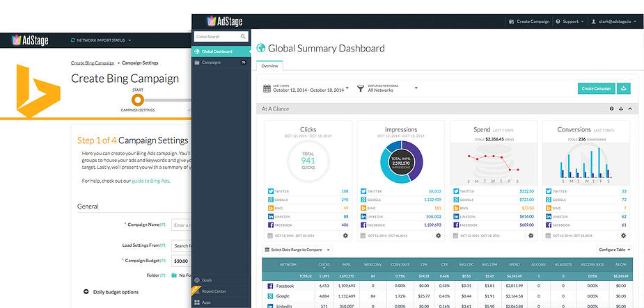644x308 pixels.
Task: Click the SPEND column header in the table
Action: [514, 265]
